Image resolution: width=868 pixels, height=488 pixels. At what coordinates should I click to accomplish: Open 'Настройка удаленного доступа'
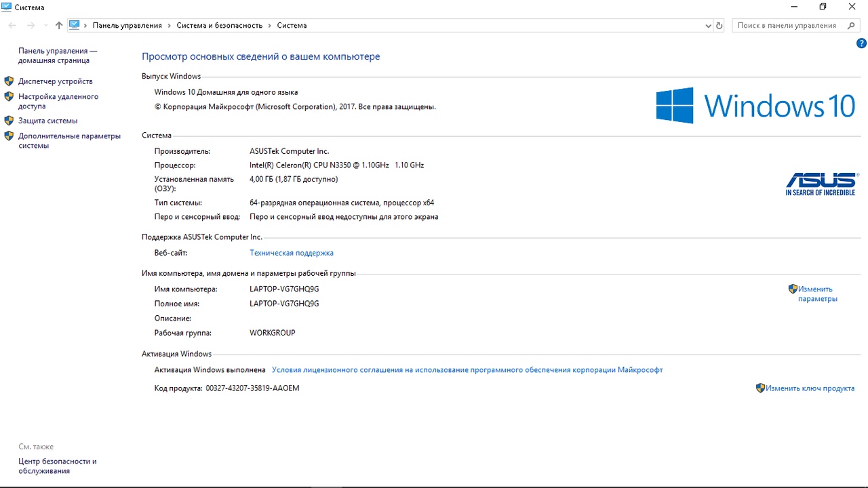pyautogui.click(x=58, y=101)
